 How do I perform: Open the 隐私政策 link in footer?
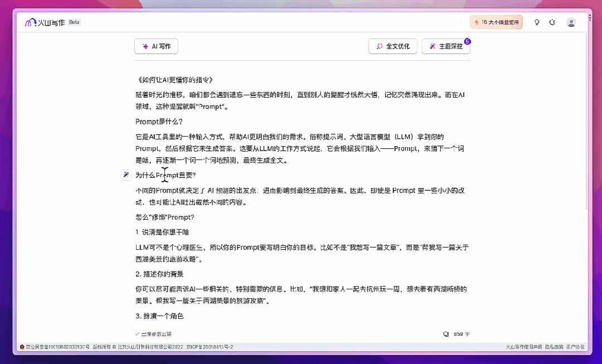(554, 346)
